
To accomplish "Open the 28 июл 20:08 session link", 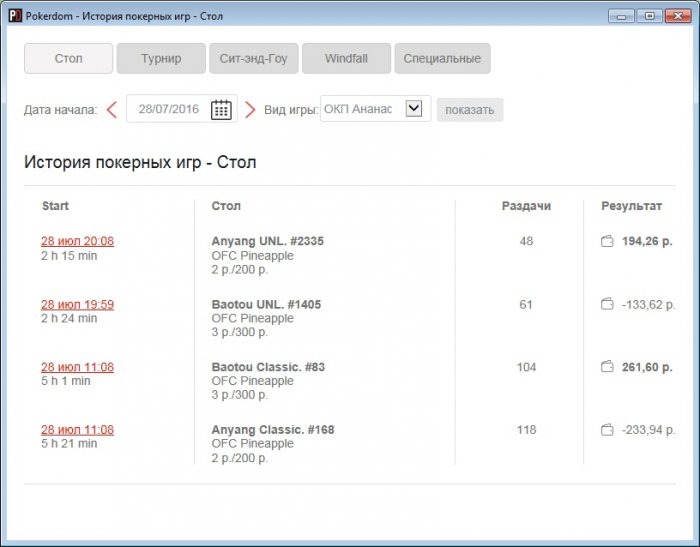I will (77, 241).
